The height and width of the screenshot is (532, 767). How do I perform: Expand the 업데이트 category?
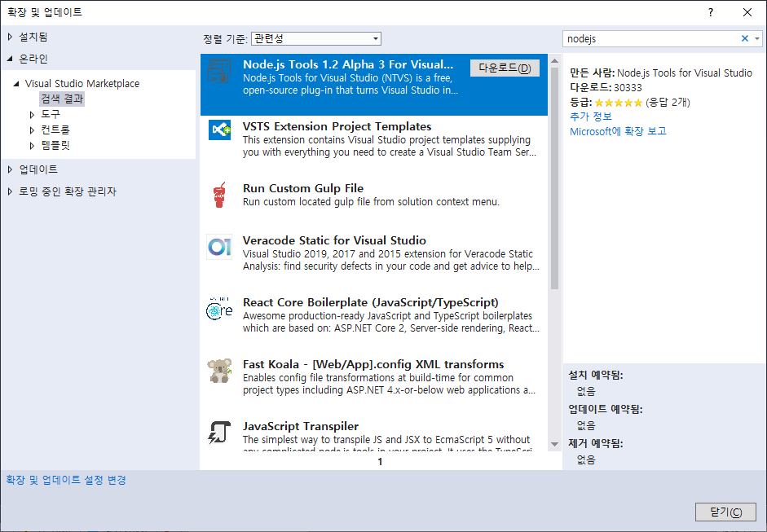pos(11,169)
